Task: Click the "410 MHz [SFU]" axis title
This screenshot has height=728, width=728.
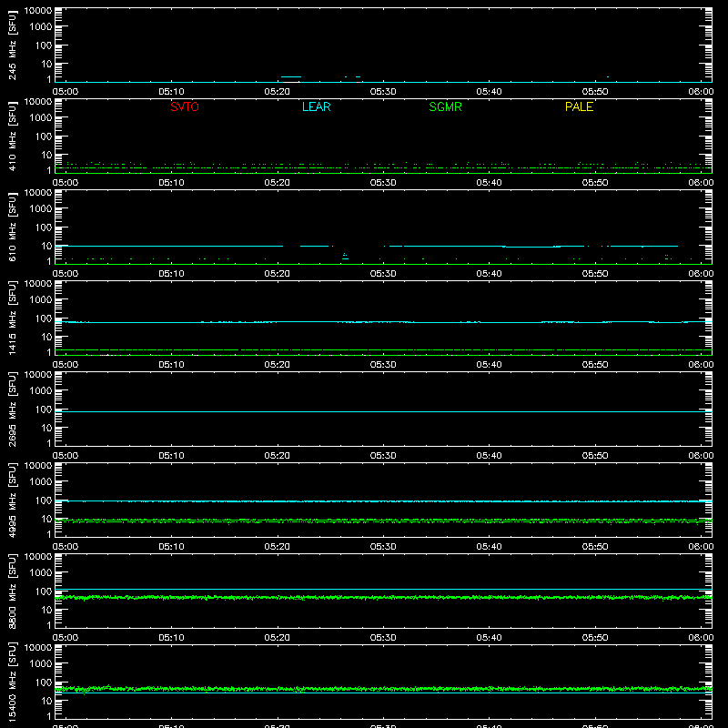Action: click(x=12, y=136)
